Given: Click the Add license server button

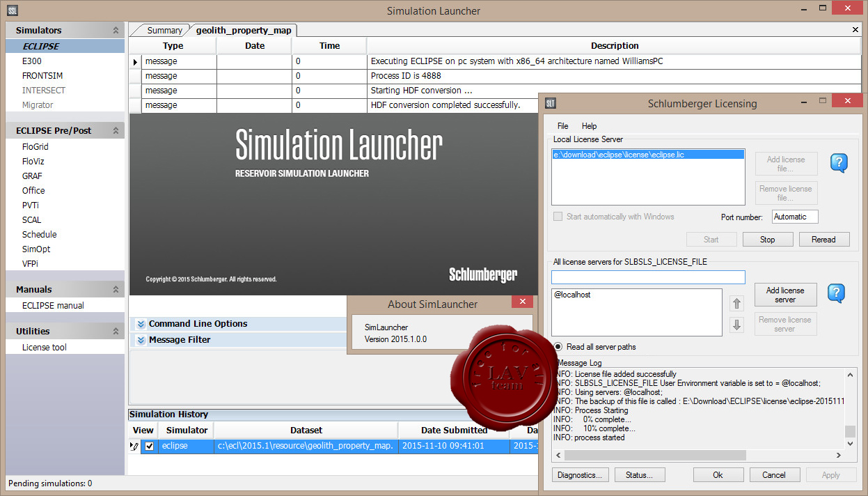Looking at the screenshot, I should [x=785, y=295].
